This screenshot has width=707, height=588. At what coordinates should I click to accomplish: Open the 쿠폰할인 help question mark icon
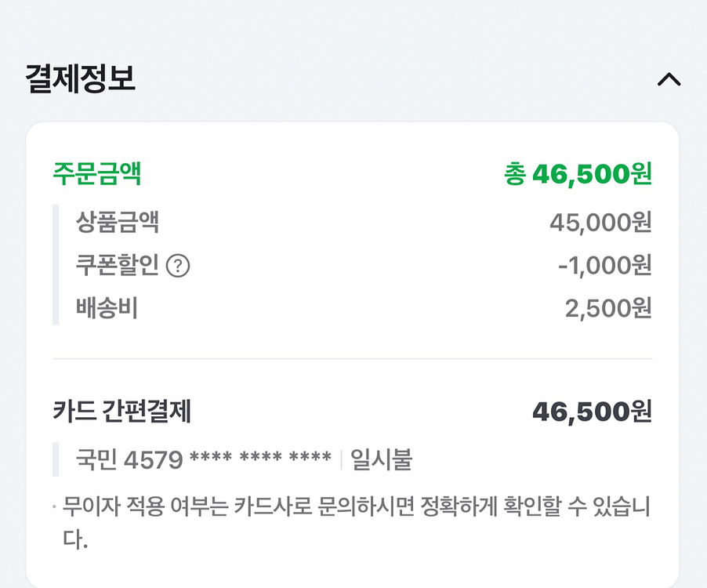tap(179, 266)
